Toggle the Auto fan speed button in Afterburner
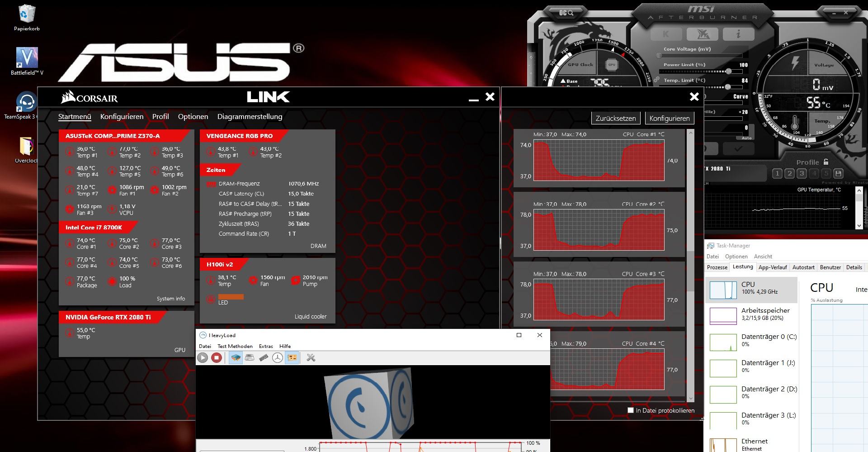Image resolution: width=868 pixels, height=452 pixels. point(746,138)
